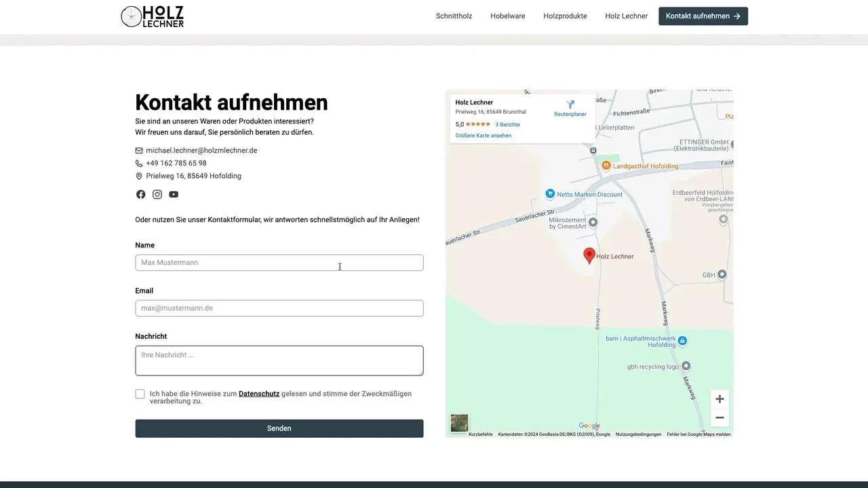Open the 3 Berichte reviews link
This screenshot has width=868, height=488.
click(x=508, y=125)
